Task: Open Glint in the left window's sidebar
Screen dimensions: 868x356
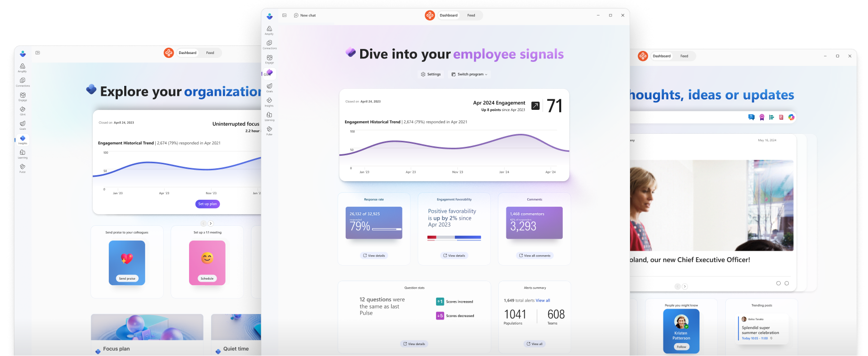Action: pos(22,110)
